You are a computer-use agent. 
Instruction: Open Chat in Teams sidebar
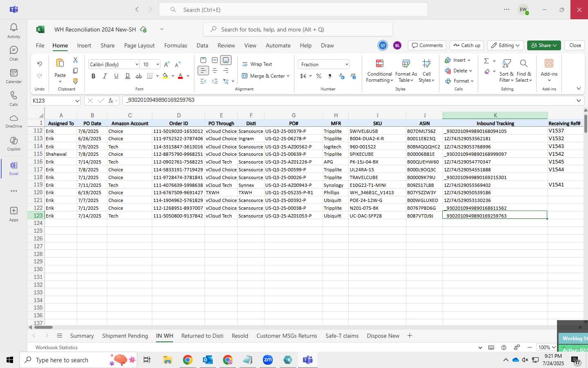coord(13,53)
